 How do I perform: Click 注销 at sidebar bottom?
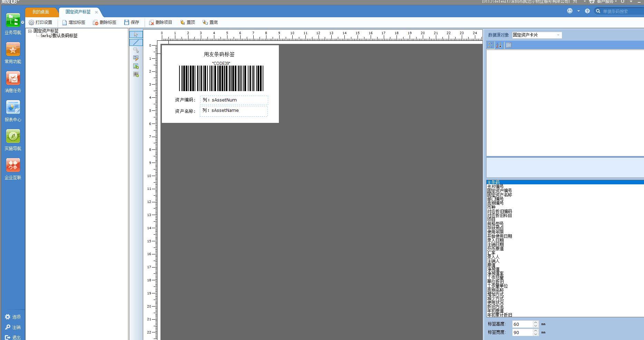pos(13,327)
